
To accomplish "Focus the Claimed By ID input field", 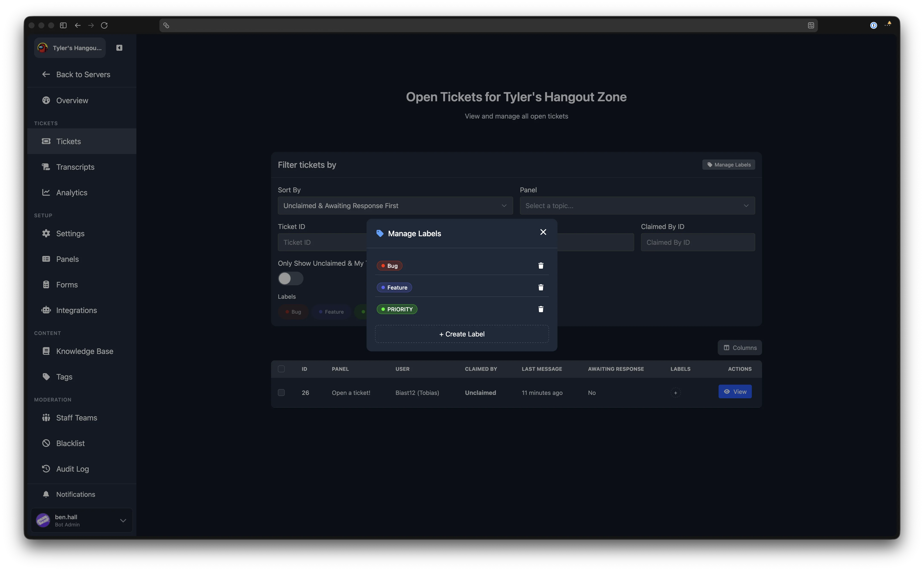I will click(698, 242).
